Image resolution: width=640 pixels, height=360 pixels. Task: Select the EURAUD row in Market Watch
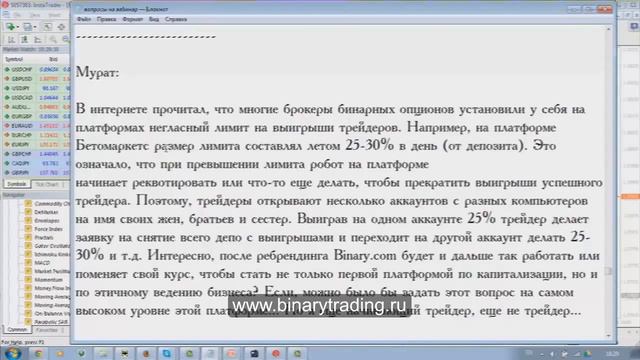[x=36, y=126]
